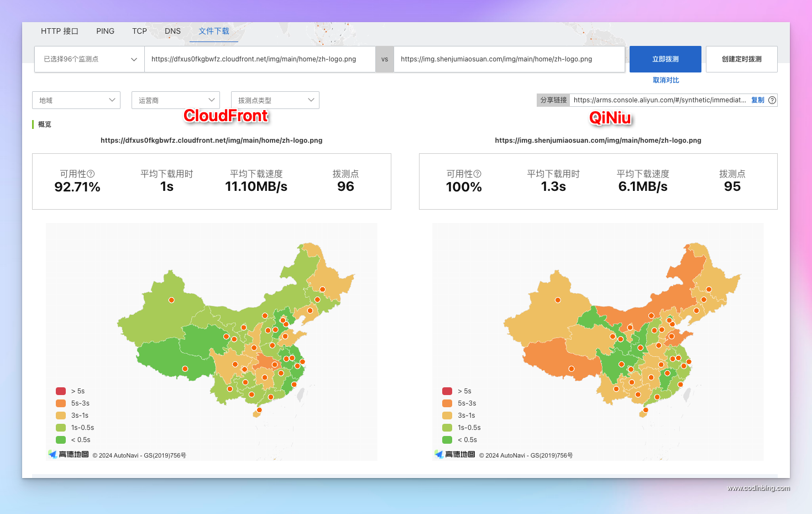Screen dimensions: 812x514
Task: Click the 立即拨测 button
Action: [x=666, y=59]
